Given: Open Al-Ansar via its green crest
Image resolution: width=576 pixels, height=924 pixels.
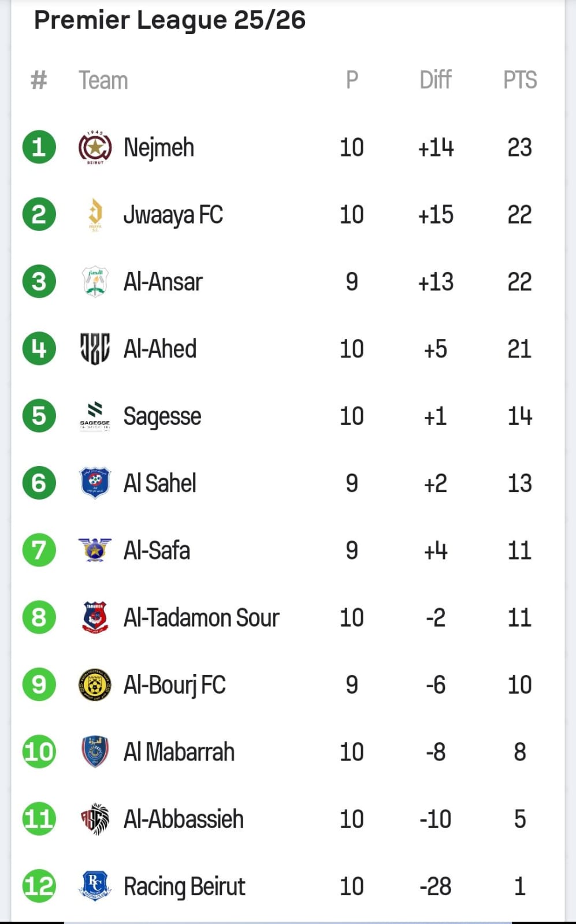Looking at the screenshot, I should coord(95,282).
